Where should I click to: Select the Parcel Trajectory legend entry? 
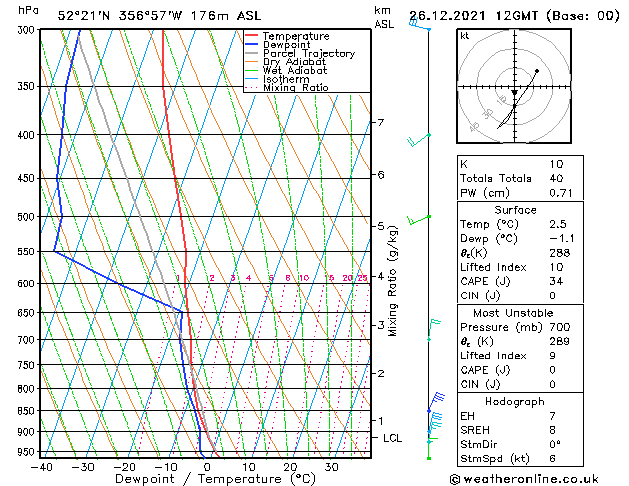coord(308,54)
